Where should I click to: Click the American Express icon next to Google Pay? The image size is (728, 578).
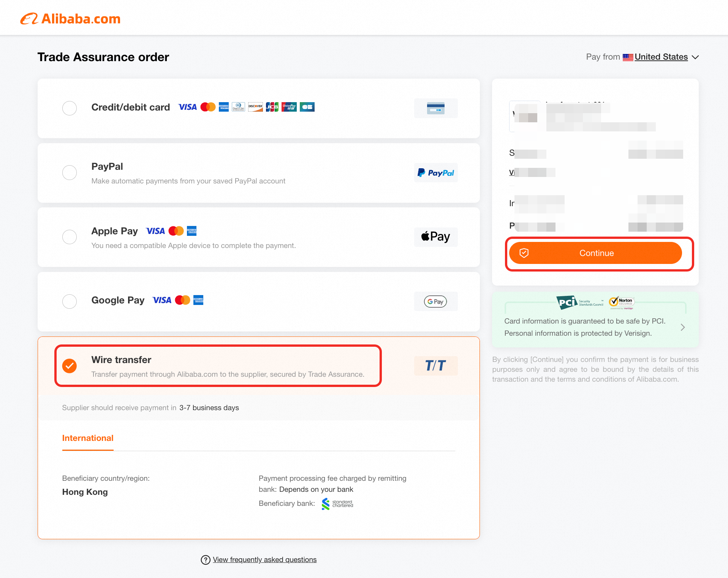pos(198,300)
